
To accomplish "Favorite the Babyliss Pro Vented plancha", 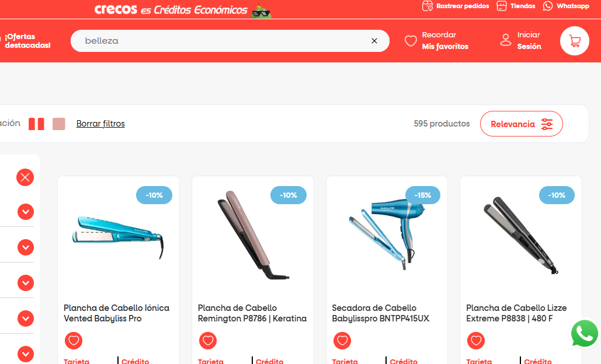I will coord(74,340).
